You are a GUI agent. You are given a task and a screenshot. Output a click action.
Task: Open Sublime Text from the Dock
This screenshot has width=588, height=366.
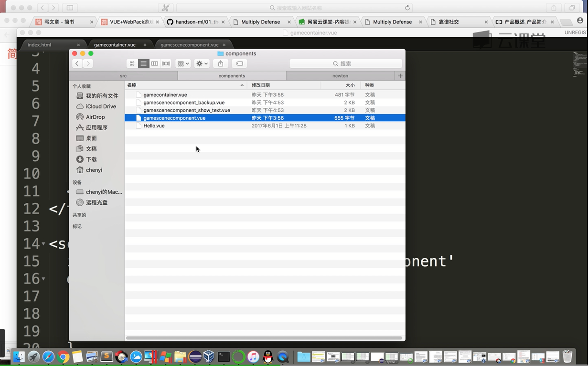[107, 356]
